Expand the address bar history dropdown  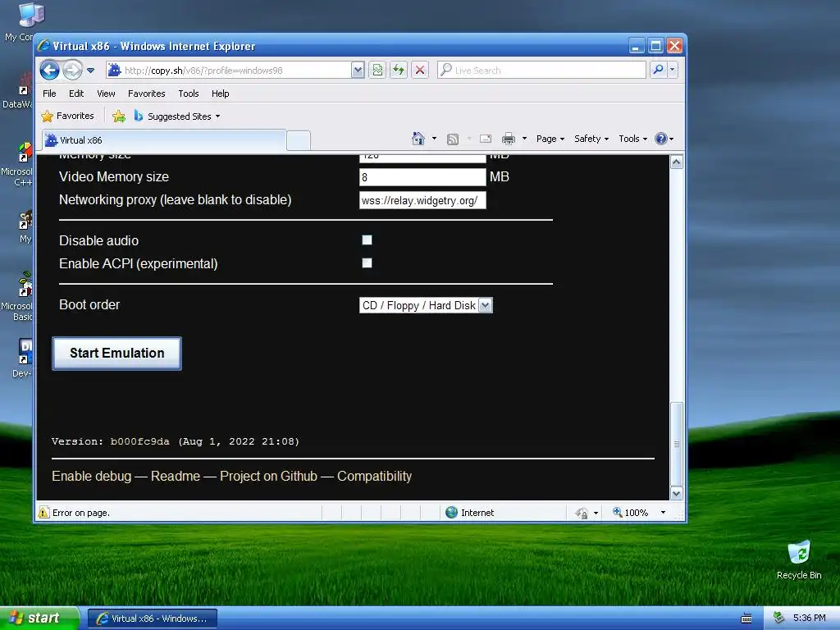tap(358, 71)
